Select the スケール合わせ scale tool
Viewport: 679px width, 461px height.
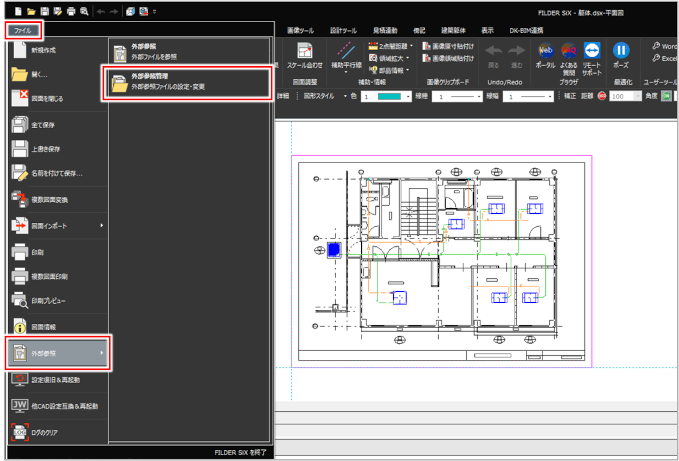305,54
